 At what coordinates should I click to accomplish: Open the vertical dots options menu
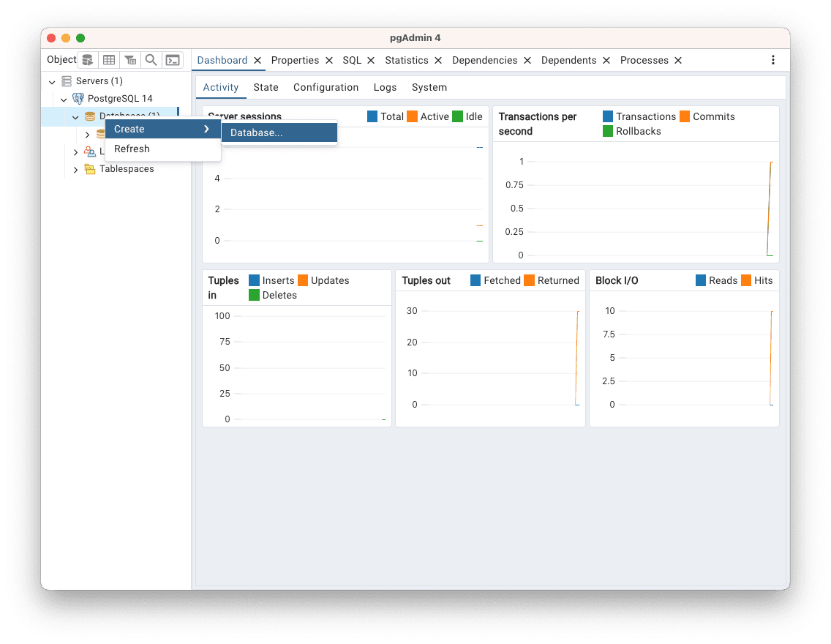pyautogui.click(x=772, y=60)
